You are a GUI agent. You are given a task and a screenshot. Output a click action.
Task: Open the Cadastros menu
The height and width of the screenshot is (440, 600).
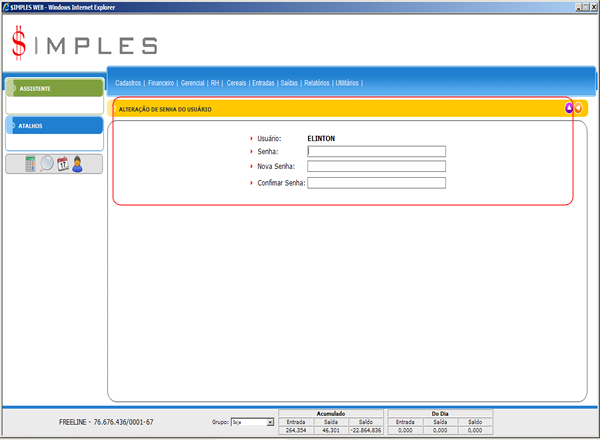128,83
